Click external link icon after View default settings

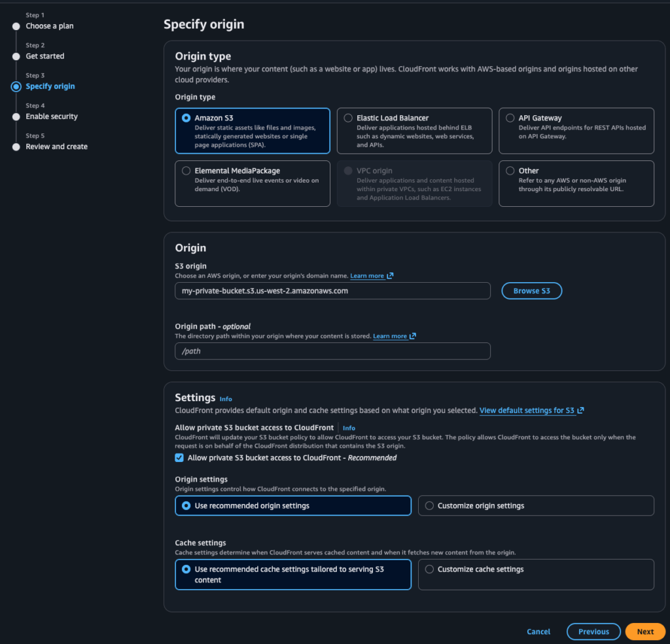[580, 410]
